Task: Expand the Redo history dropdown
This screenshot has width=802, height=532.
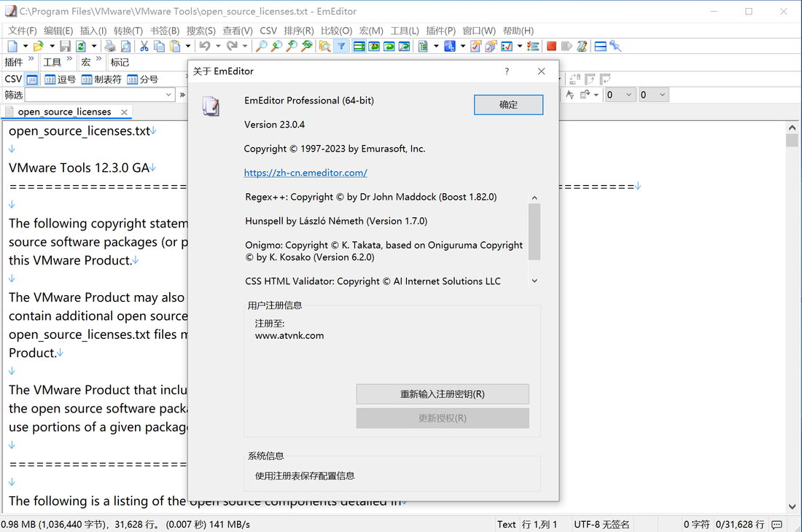Action: pos(244,47)
